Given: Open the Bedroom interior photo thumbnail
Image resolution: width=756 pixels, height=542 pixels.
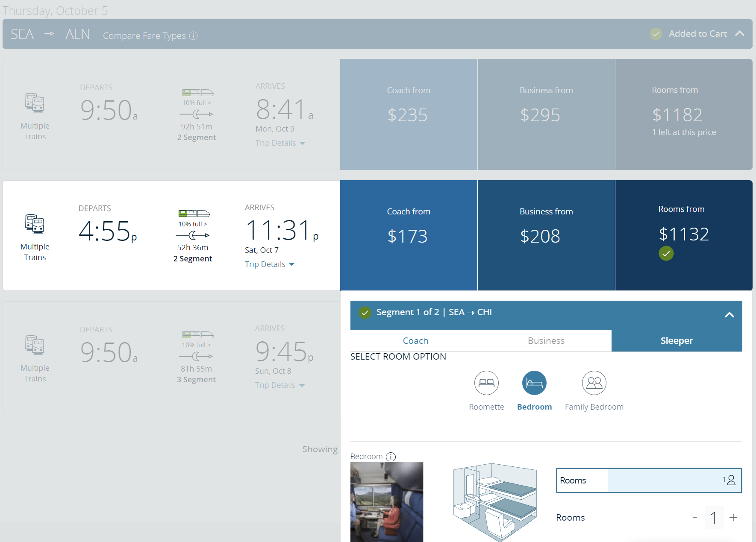Looking at the screenshot, I should 387,502.
